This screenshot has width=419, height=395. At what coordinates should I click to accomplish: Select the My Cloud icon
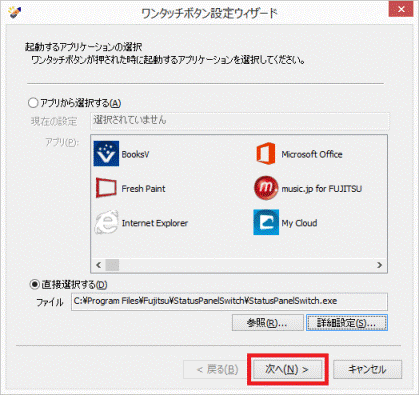(266, 222)
